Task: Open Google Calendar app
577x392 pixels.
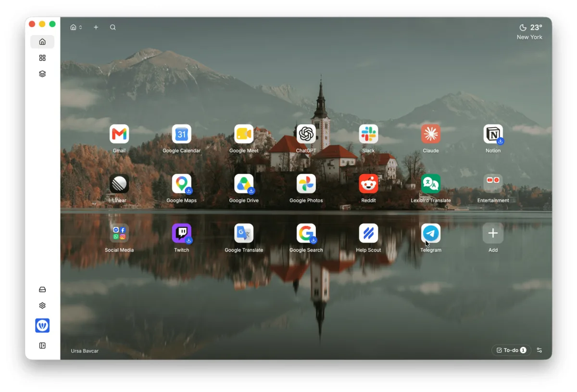Action: coord(182,134)
